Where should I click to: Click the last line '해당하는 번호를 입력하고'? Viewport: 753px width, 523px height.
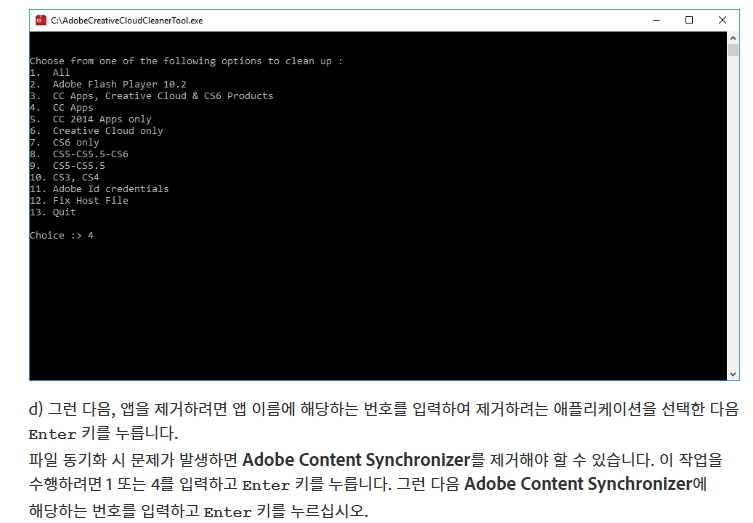tap(198, 511)
